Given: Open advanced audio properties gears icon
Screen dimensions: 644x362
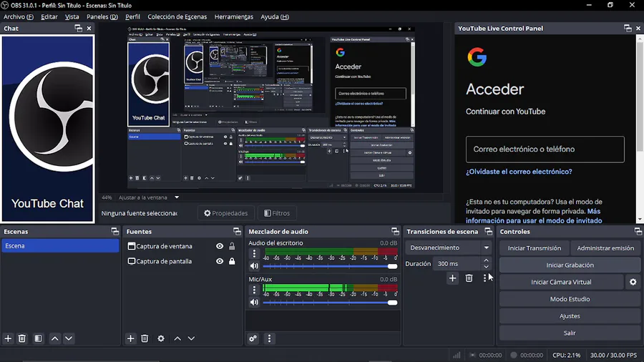Looking at the screenshot, I should point(253,338).
